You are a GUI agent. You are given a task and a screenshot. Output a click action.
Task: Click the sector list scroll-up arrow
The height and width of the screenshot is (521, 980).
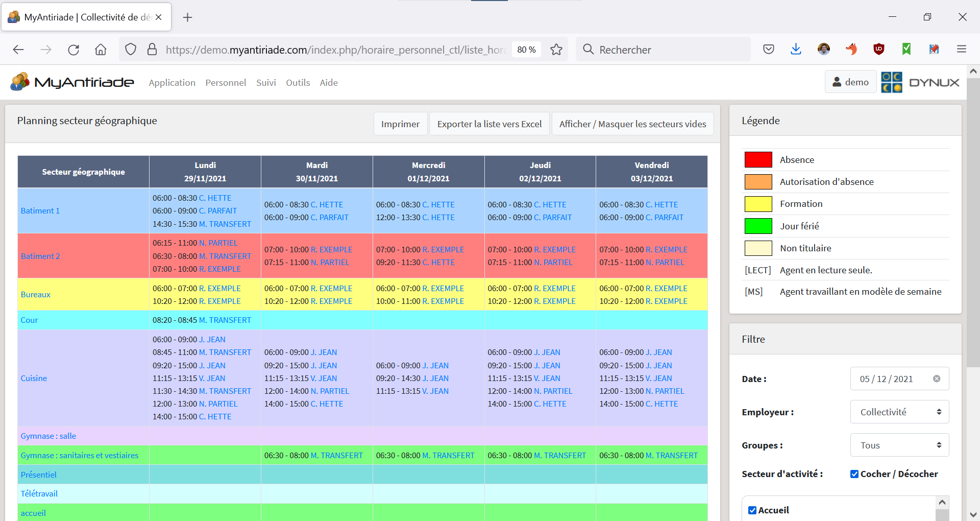tap(942, 502)
